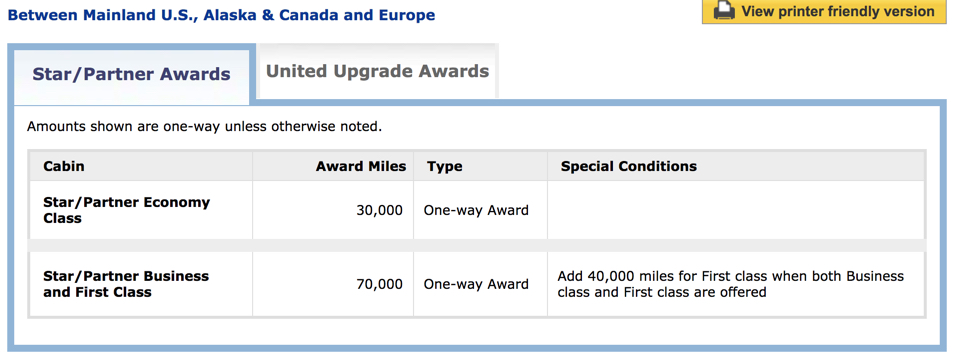Click One-way Award in the Business row
The height and width of the screenshot is (360, 955).
(x=476, y=284)
